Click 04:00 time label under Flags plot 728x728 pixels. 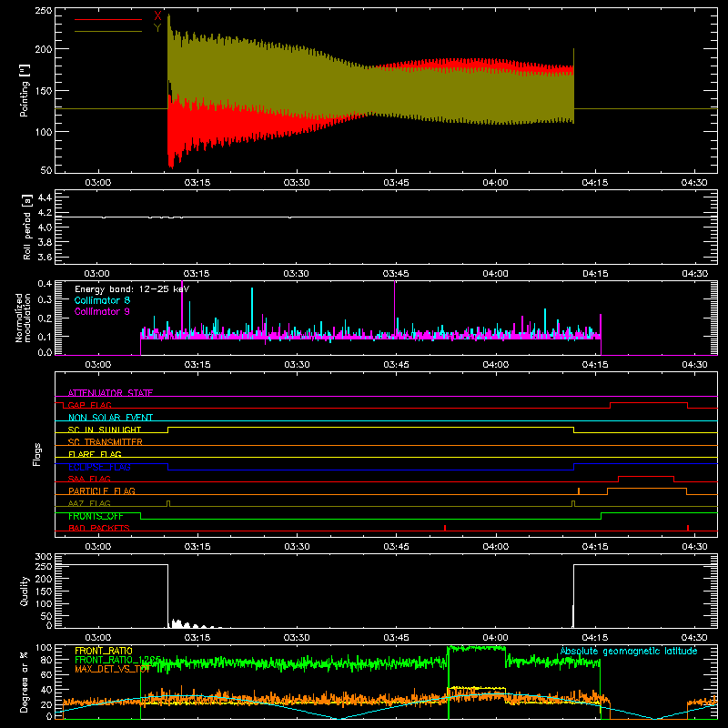click(495, 547)
